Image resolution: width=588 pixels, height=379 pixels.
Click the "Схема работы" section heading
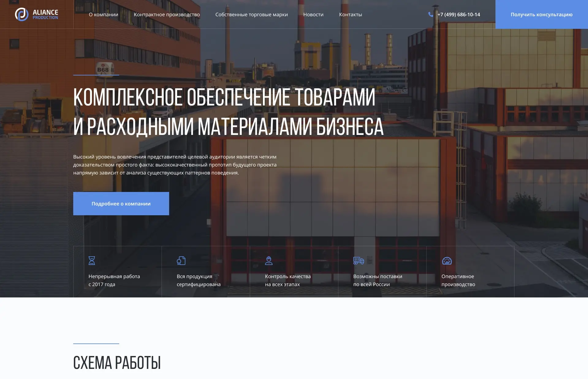coord(117,363)
